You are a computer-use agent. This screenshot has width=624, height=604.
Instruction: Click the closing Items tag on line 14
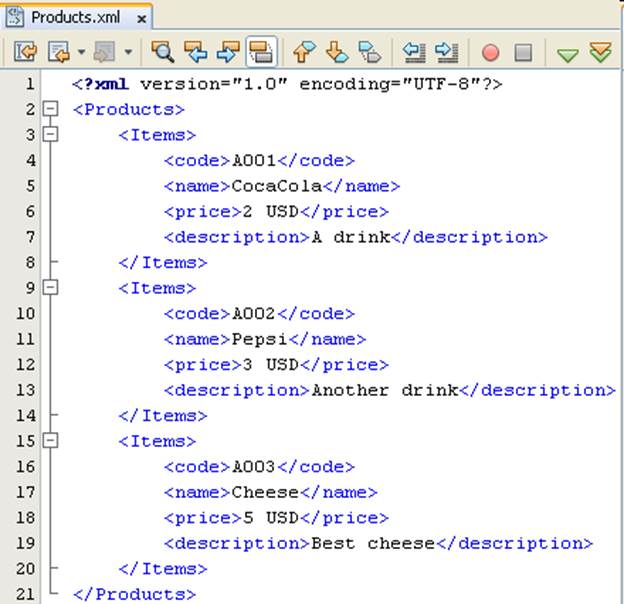163,416
